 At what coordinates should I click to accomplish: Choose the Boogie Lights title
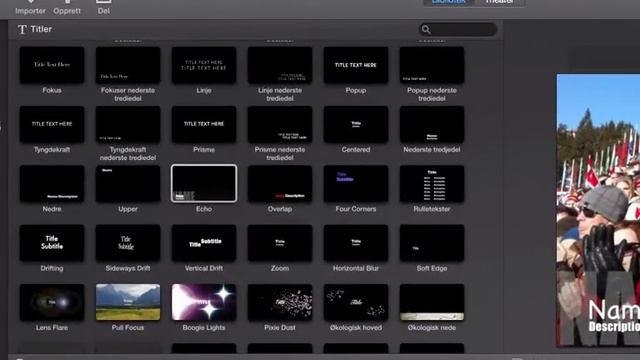(x=204, y=302)
